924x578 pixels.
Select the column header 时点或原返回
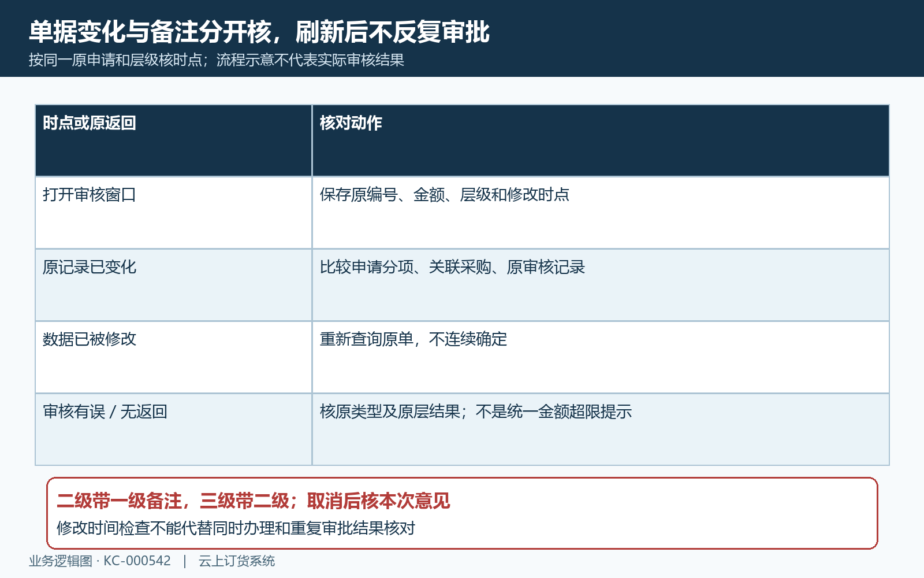pos(173,140)
